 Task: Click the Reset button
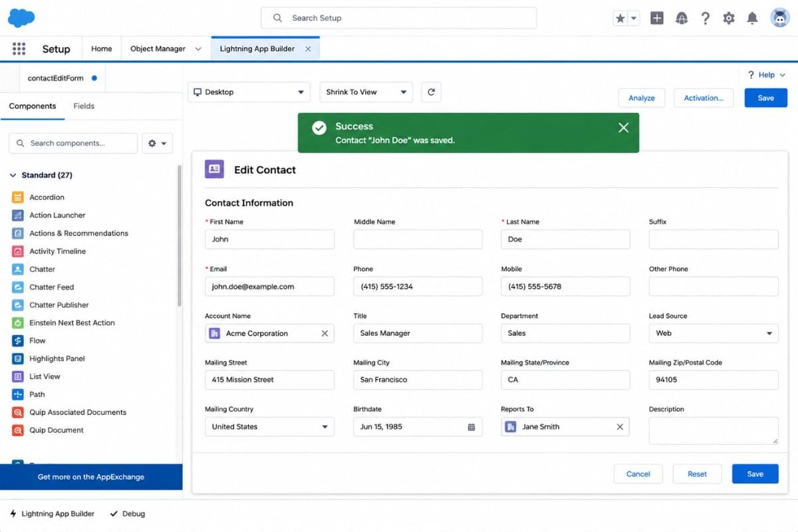(x=698, y=474)
